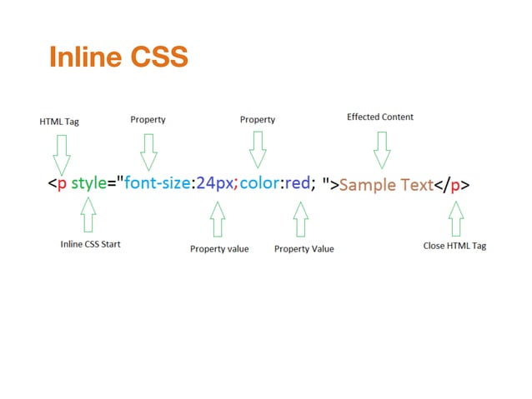
Task: Click the "Sample Text" content
Action: point(386,185)
